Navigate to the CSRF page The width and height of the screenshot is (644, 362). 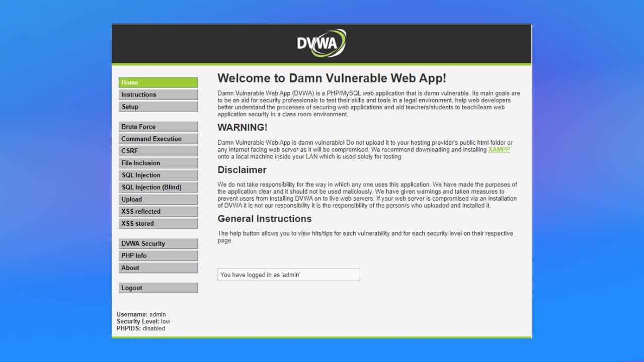point(158,151)
